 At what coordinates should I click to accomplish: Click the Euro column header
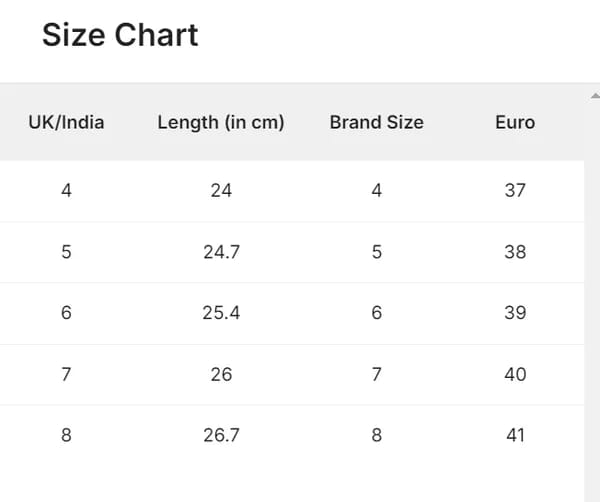pyautogui.click(x=515, y=123)
